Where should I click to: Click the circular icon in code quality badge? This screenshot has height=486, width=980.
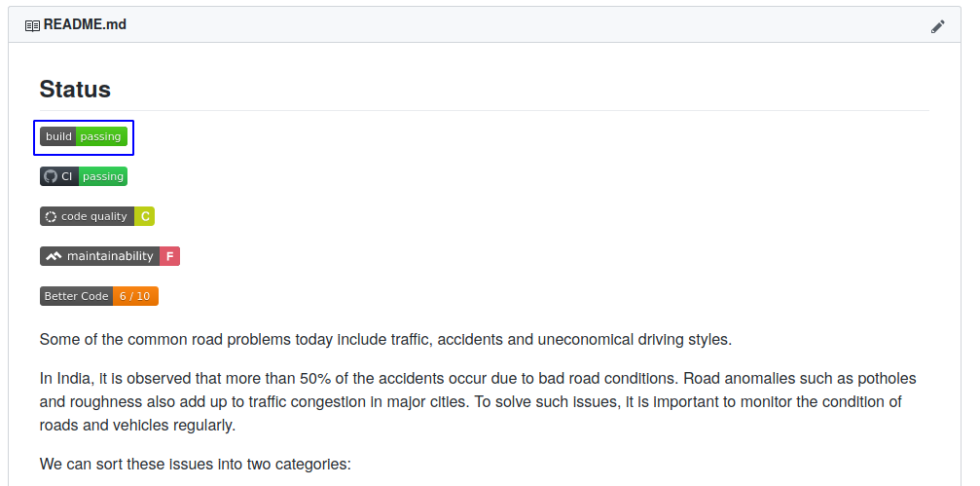[x=51, y=216]
